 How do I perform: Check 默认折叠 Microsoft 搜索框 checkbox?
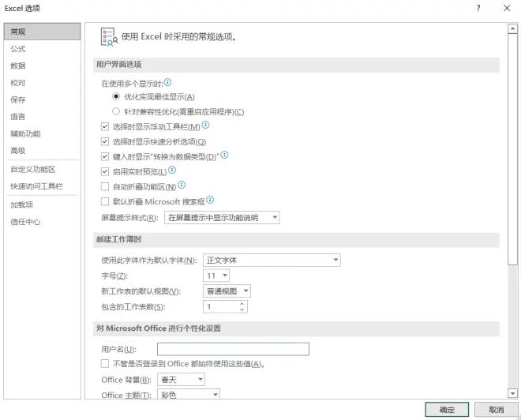(105, 201)
